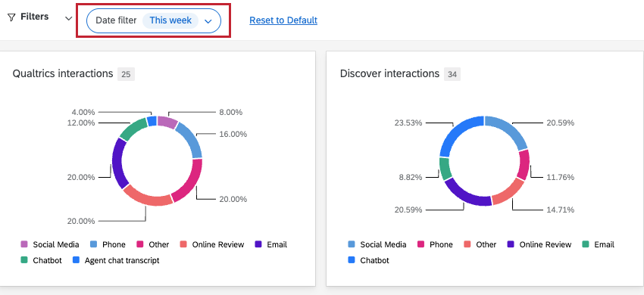Toggle Phone swatch in Qualtrics legend

click(x=94, y=244)
